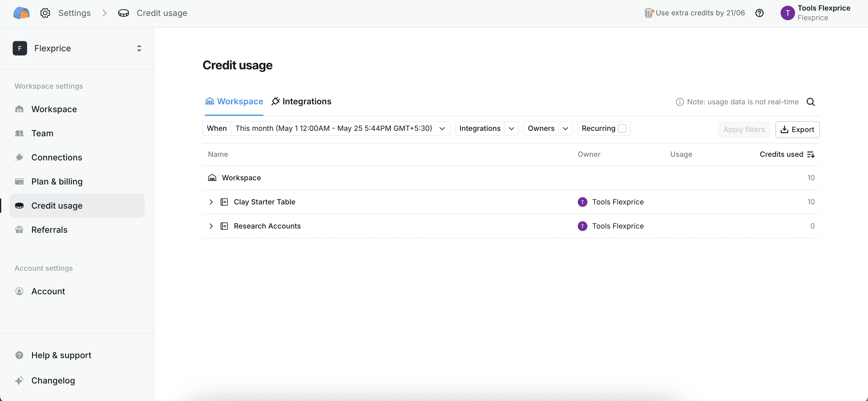Image resolution: width=868 pixels, height=401 pixels.
Task: Click the Export button
Action: (x=797, y=129)
